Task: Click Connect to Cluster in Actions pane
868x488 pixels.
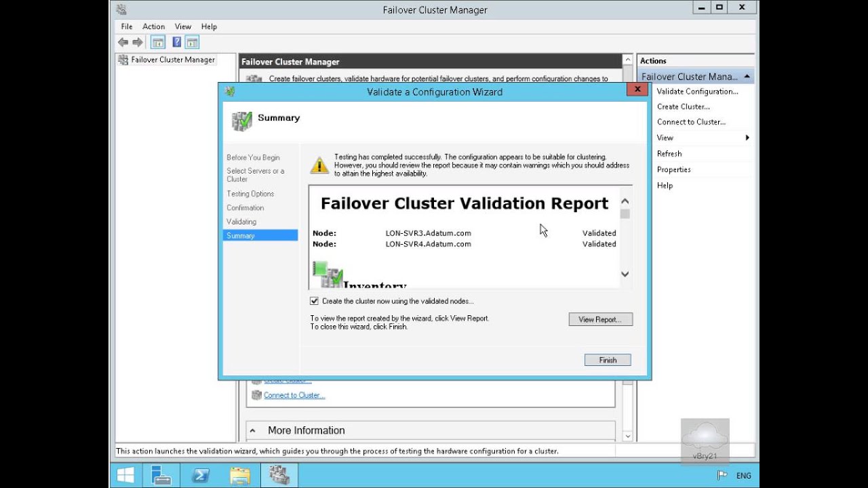Action: (x=691, y=122)
